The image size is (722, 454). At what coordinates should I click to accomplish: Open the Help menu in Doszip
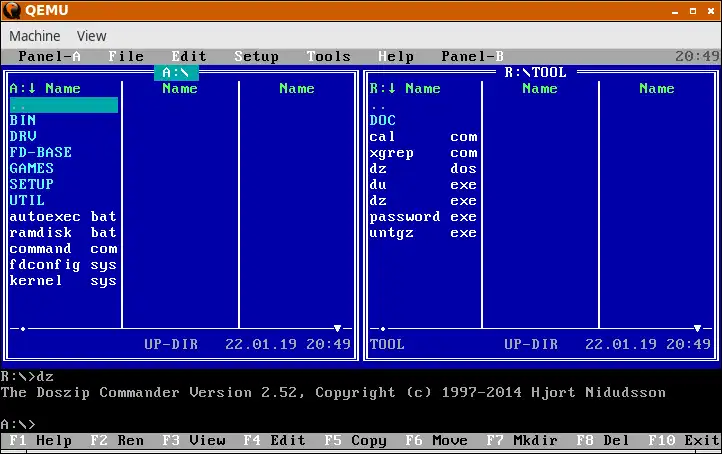(x=396, y=56)
